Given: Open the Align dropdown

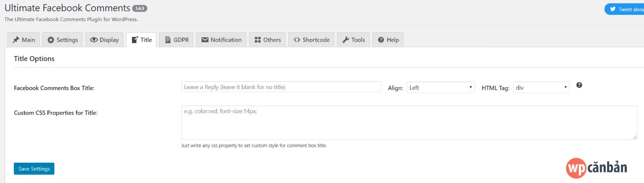Looking at the screenshot, I should click(x=440, y=87).
